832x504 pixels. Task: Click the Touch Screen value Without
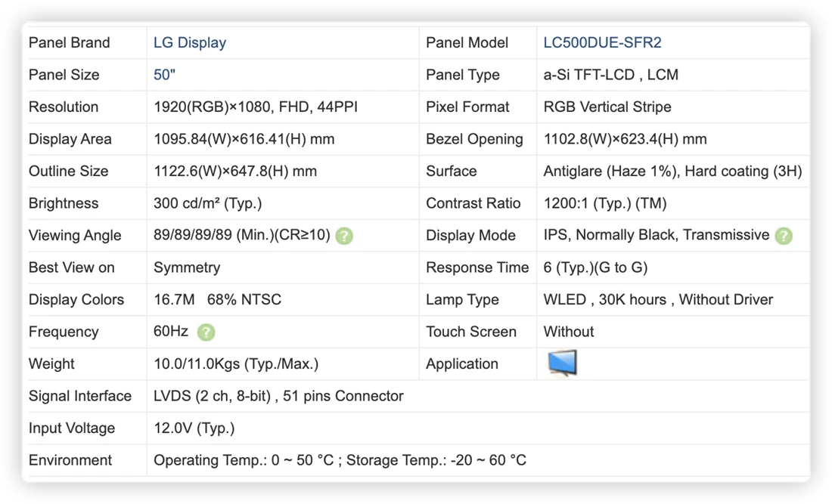pyautogui.click(x=568, y=332)
